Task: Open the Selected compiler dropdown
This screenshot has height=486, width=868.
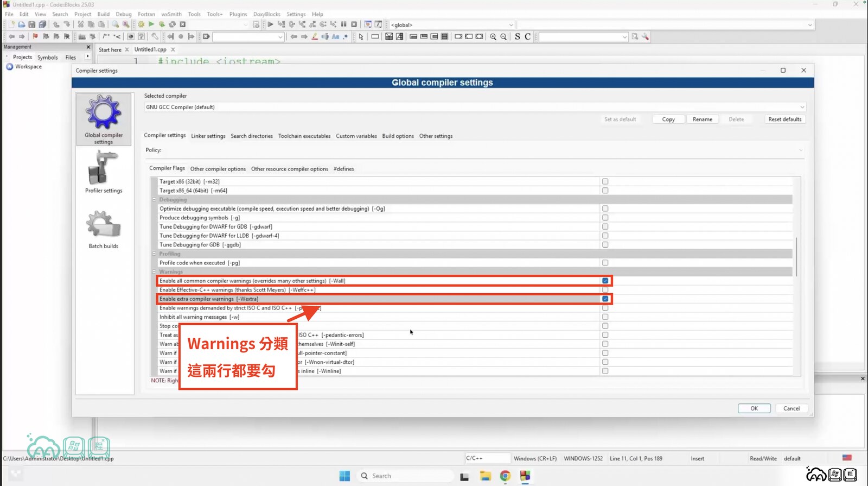Action: pos(475,107)
